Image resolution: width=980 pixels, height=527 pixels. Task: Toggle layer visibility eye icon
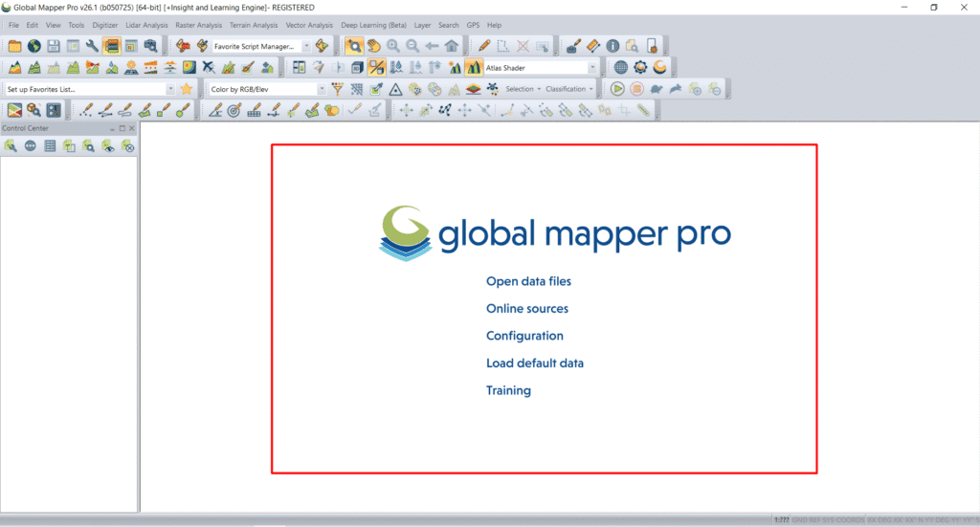(x=108, y=146)
